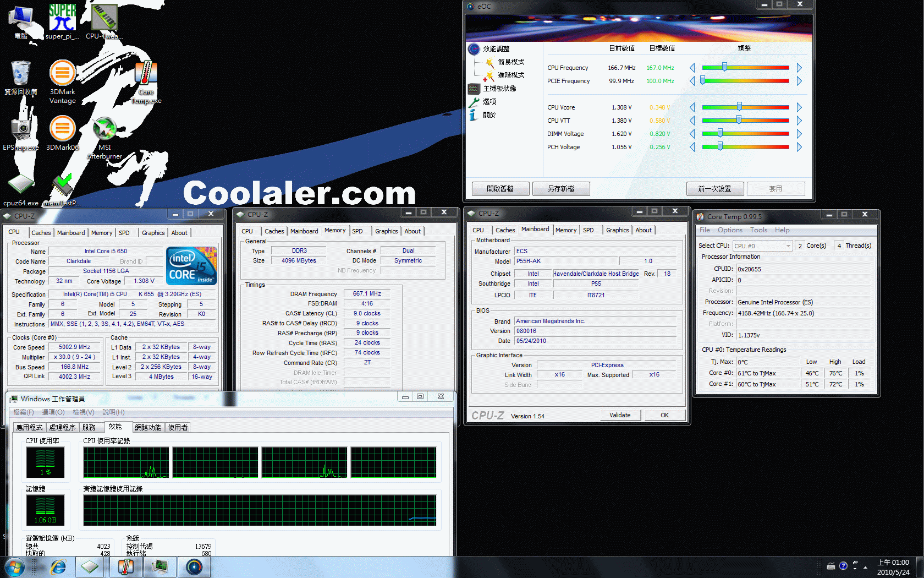Adjust the CPU Frequency slider in eOC

(x=724, y=67)
